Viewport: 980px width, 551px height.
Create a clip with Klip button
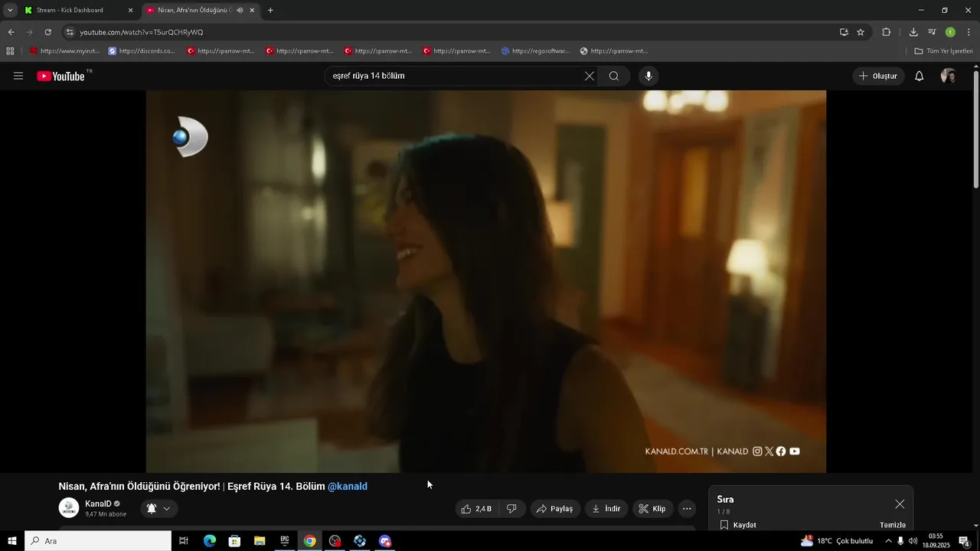pos(652,509)
